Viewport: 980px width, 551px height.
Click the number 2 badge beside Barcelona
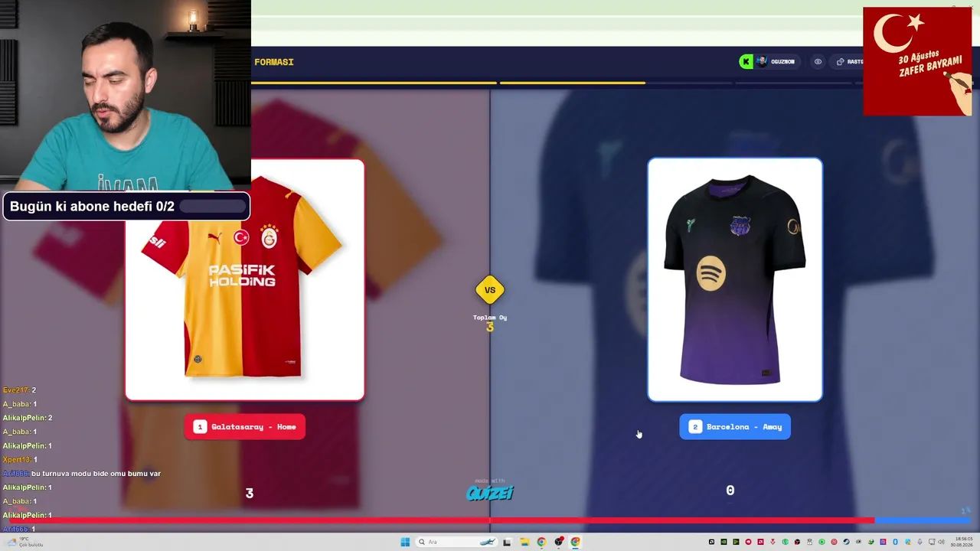(695, 427)
